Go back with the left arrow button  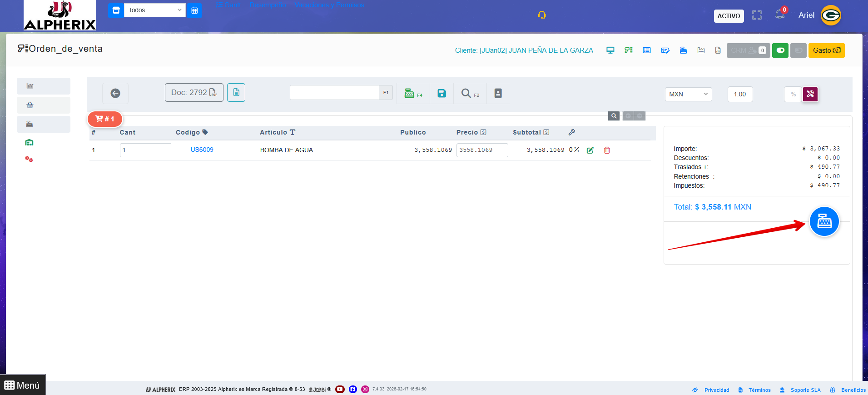point(115,93)
